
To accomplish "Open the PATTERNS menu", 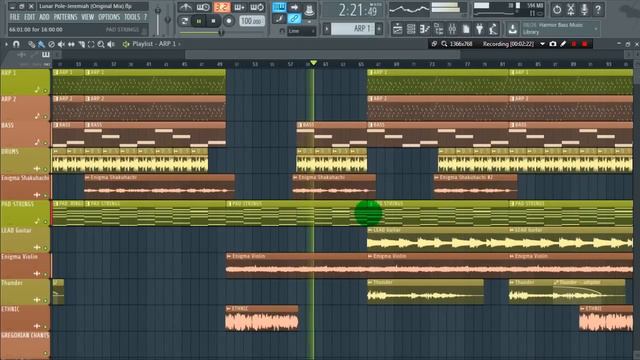I will pos(65,17).
